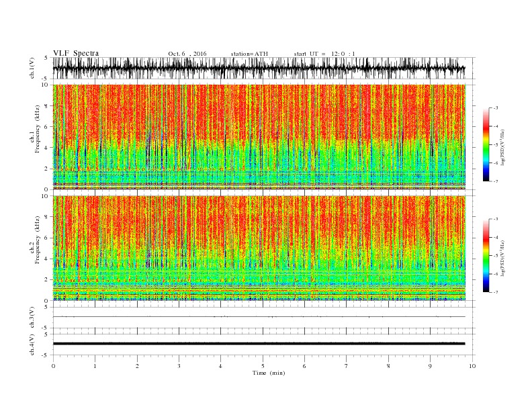Click the "4" kHz tick of ch.2 spectrogram
532x411 pixels.
point(47,259)
